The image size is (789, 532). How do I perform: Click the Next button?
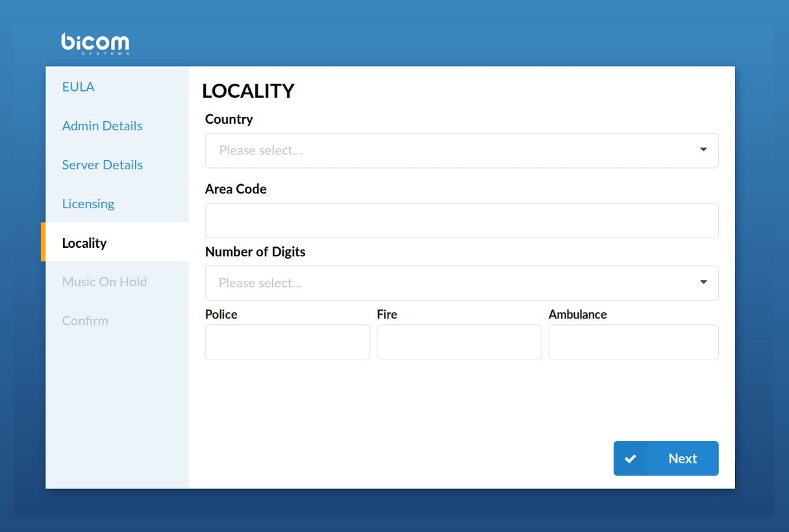[x=666, y=459]
